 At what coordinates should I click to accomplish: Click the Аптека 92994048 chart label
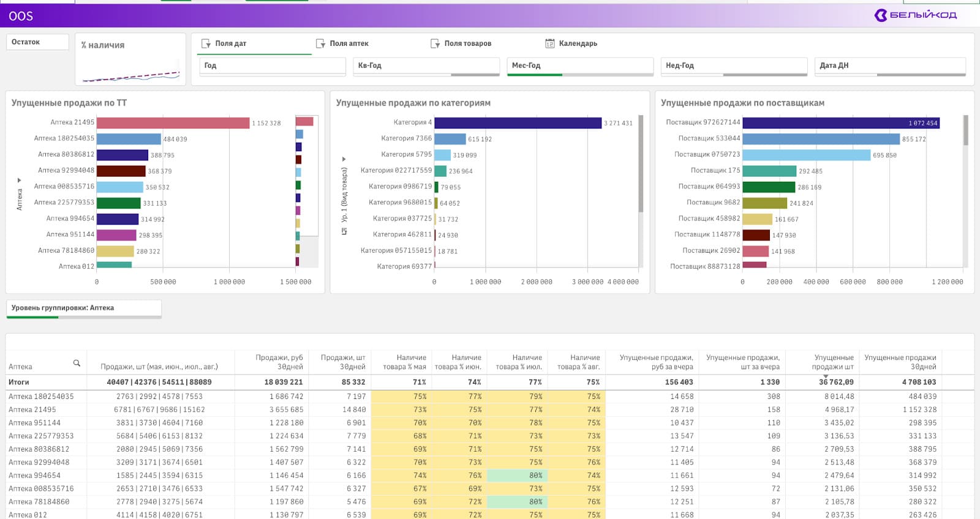[66, 170]
